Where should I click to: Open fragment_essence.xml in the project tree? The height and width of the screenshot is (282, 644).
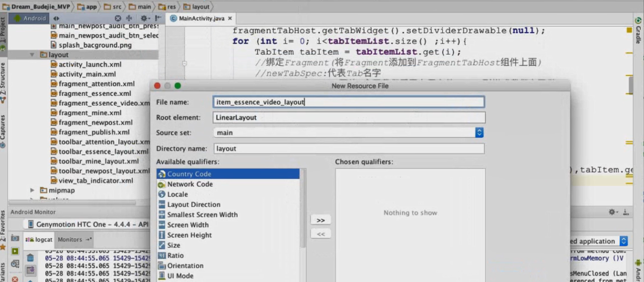pyautogui.click(x=95, y=93)
